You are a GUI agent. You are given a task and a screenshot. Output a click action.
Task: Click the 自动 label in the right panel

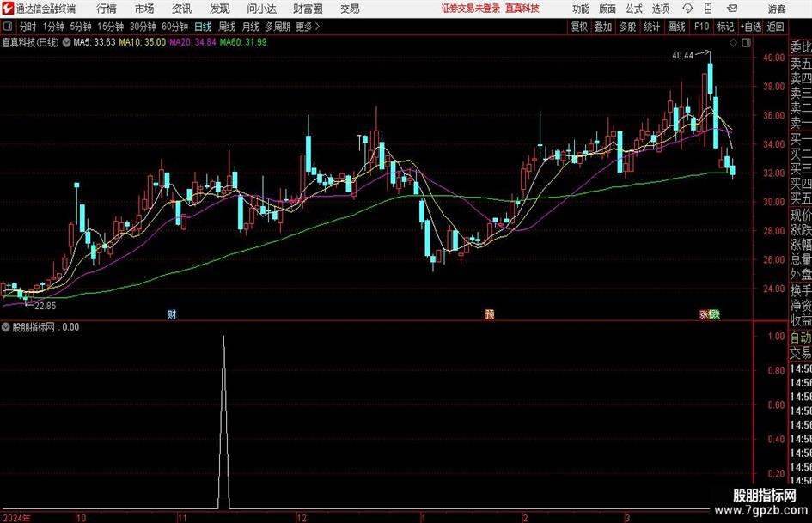click(x=801, y=338)
